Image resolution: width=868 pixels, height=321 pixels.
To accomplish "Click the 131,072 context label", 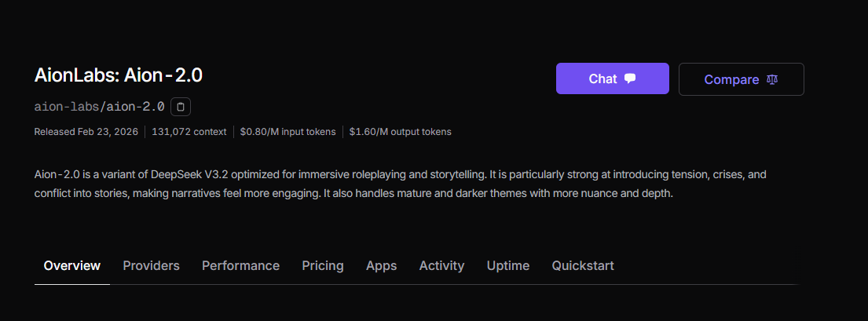I will point(189,132).
